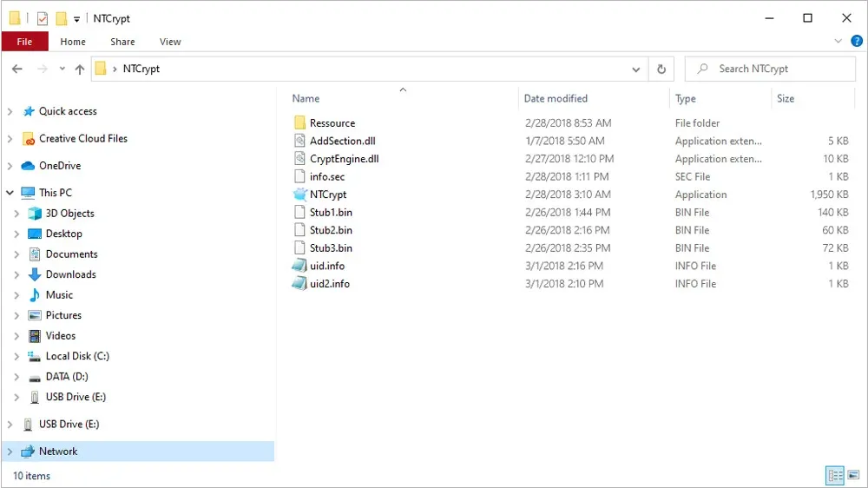
Task: Select the CryptEngine.dll file icon
Action: click(x=299, y=158)
